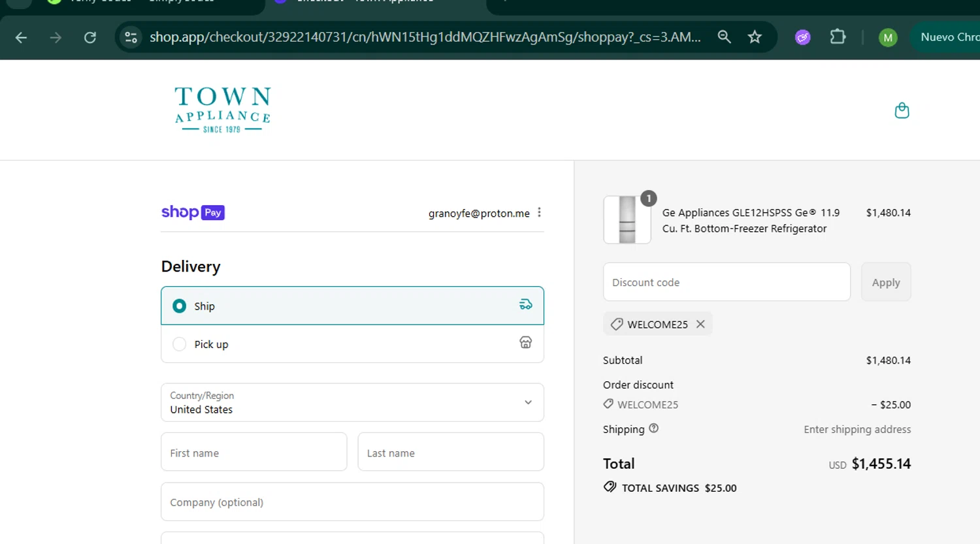Click the Discount code field
Screen dimensions: 980x544
point(727,282)
